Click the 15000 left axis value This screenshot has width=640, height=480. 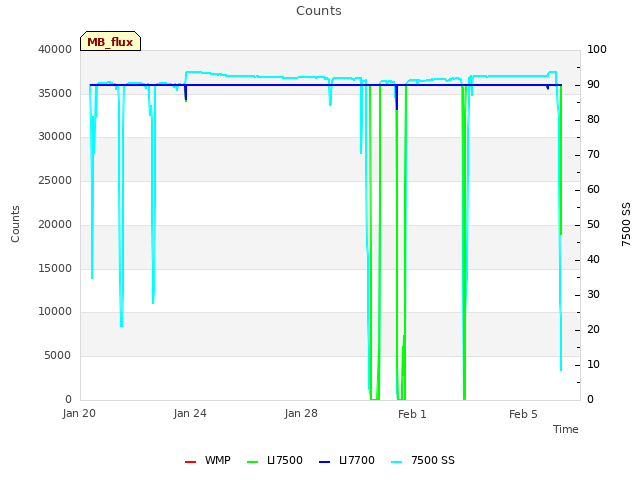pos(55,269)
